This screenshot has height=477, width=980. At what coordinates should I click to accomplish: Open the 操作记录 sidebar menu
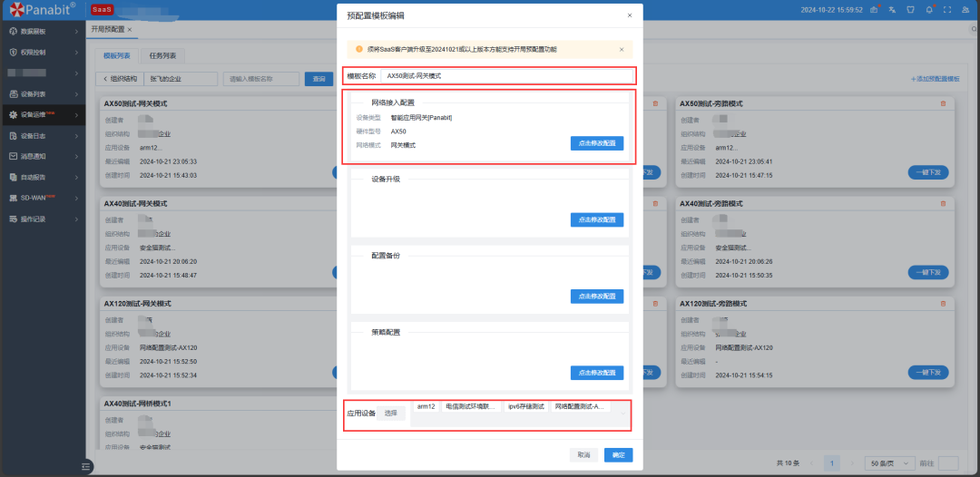[x=43, y=219]
